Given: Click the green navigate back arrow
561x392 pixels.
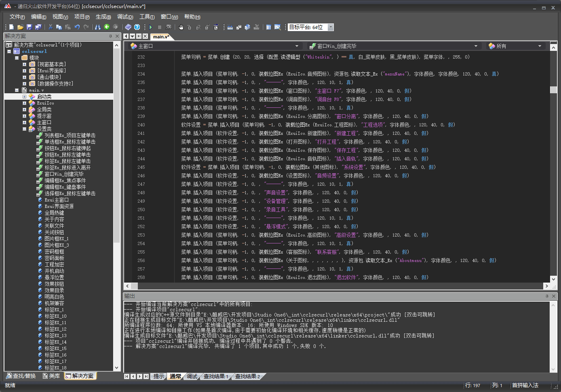Looking at the screenshot, I should tap(107, 27).
